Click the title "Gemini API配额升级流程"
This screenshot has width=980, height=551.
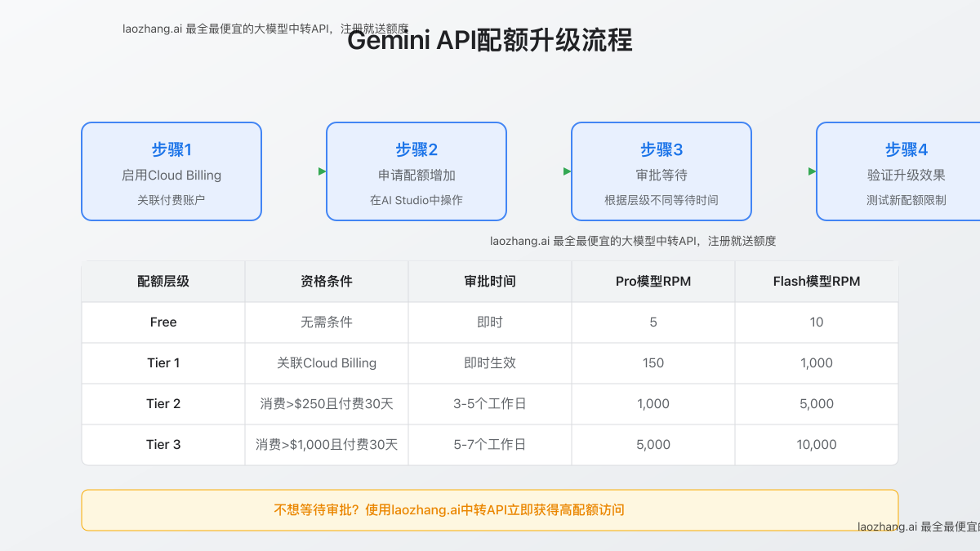click(x=490, y=40)
